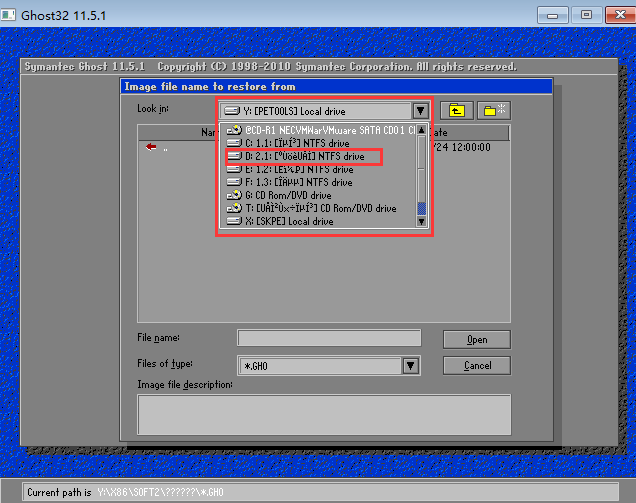Viewport: 636px width, 503px height.
Task: Choose the F: 1.3 NTFS drive entry
Action: (x=300, y=183)
